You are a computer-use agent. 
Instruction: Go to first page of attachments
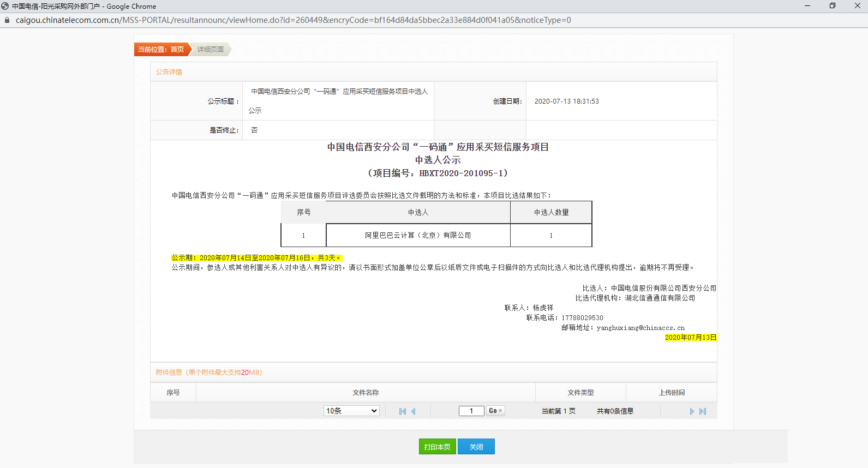coord(403,411)
